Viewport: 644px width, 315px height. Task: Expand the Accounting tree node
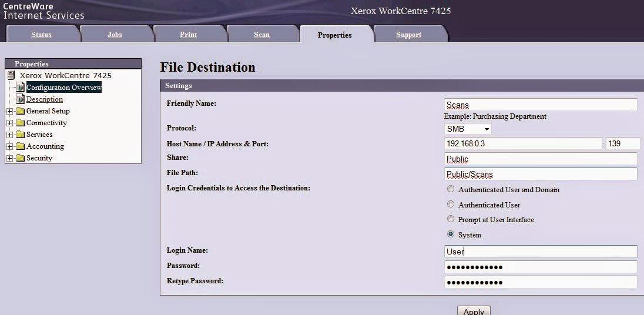(10, 146)
